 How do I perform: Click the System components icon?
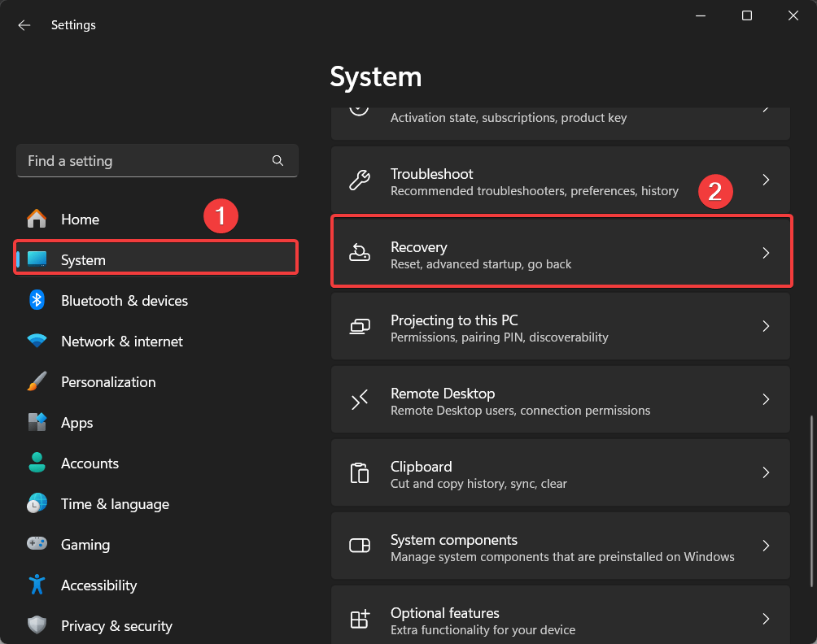pos(360,546)
